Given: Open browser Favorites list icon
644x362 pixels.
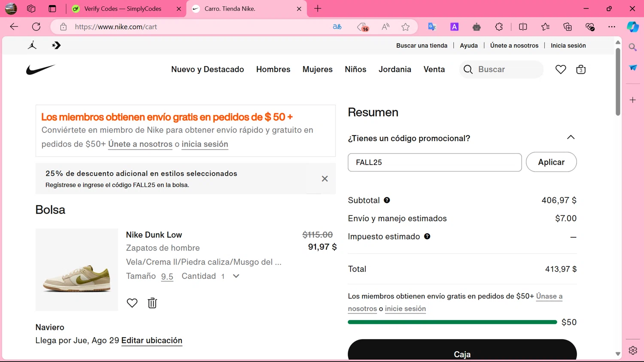Looking at the screenshot, I should coord(545,27).
